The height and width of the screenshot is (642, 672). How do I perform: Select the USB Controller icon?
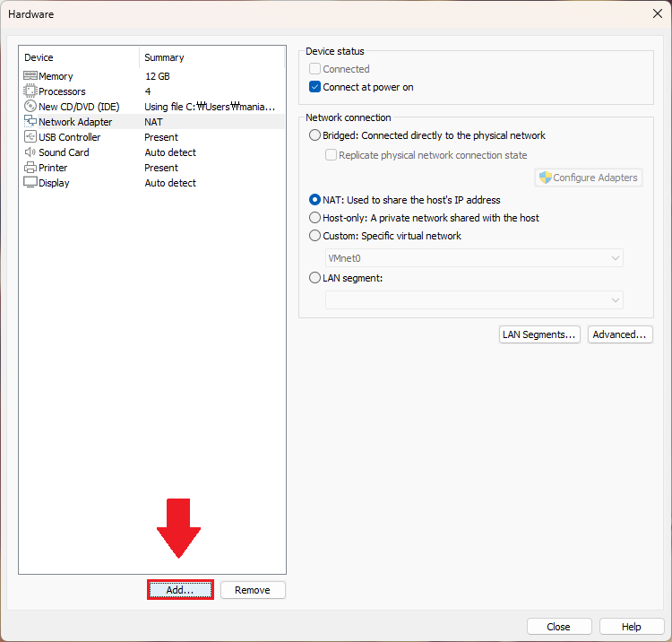click(x=30, y=137)
